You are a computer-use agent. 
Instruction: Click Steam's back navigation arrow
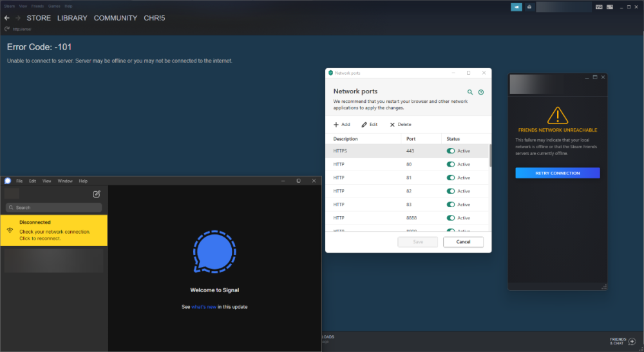[x=6, y=18]
